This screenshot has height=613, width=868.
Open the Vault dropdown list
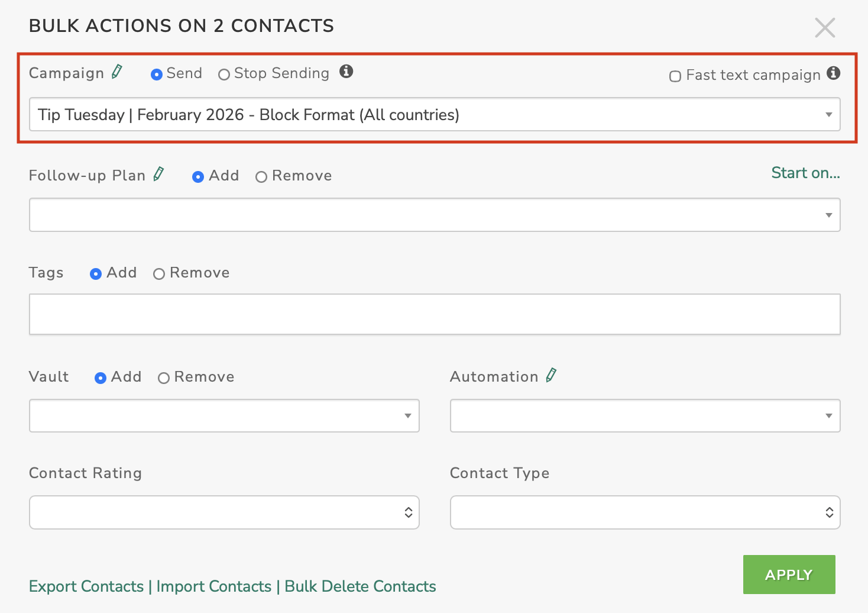pyautogui.click(x=224, y=416)
